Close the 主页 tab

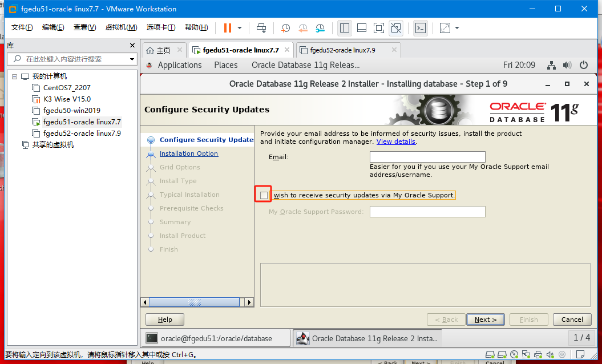[x=180, y=50]
